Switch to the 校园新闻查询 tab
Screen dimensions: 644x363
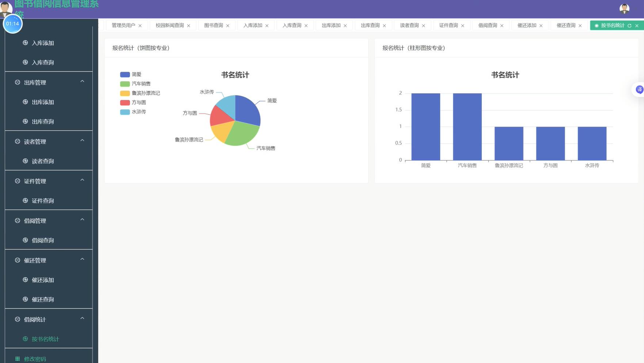170,25
